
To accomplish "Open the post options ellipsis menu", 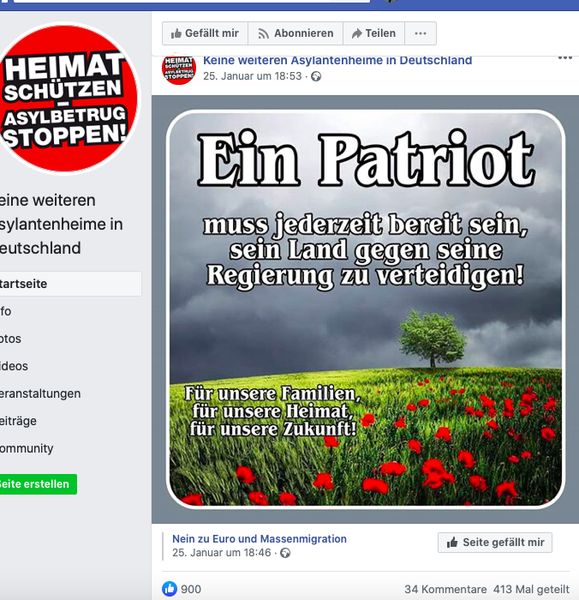I will pos(565,58).
